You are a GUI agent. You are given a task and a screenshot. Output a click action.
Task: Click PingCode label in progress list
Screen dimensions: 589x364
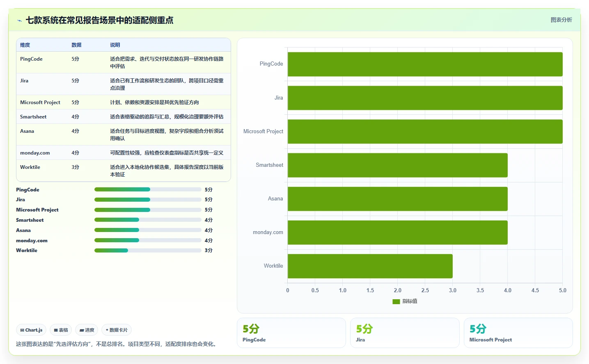point(28,190)
